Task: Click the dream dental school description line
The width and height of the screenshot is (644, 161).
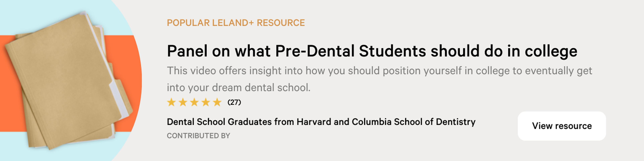Action: coord(238,88)
